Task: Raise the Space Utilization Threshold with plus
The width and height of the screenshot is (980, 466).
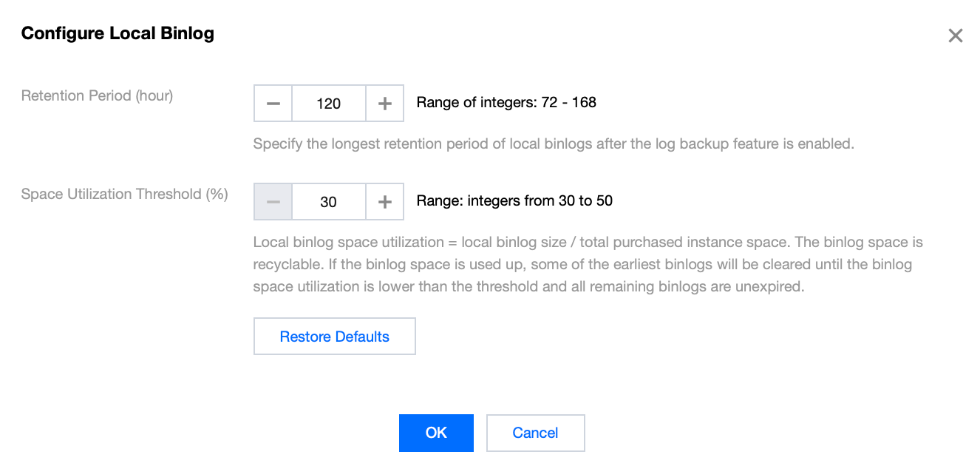Action: pyautogui.click(x=384, y=202)
